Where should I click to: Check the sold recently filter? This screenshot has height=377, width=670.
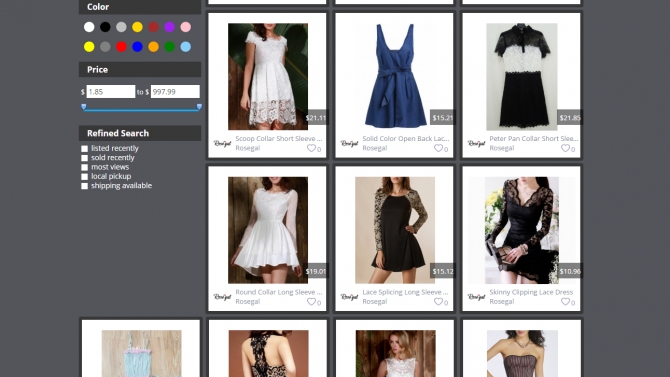pos(85,158)
